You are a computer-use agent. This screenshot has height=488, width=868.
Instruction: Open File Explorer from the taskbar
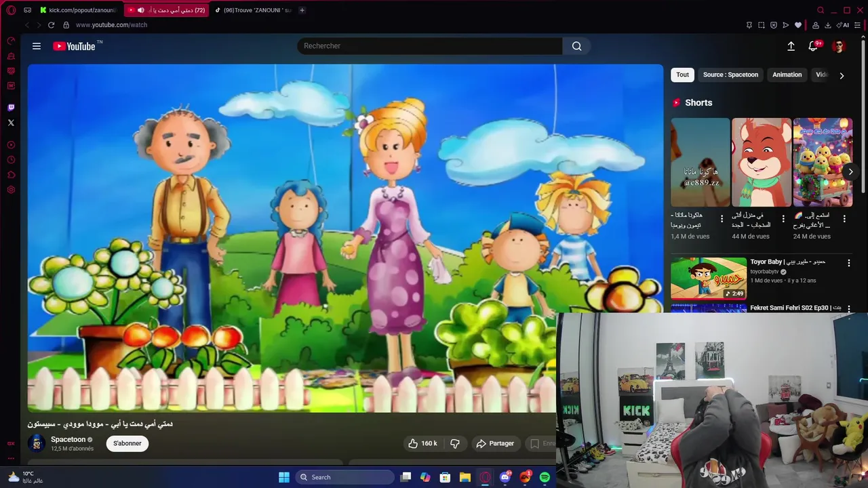(x=465, y=477)
